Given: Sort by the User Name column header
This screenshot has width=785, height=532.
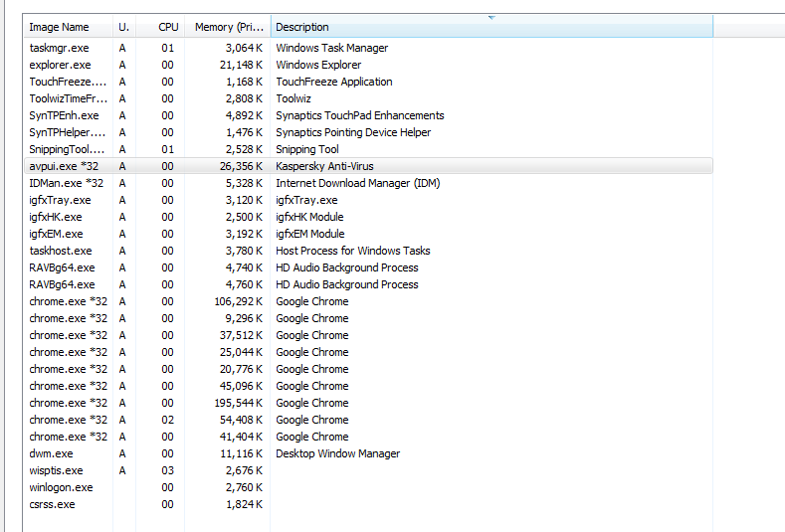Looking at the screenshot, I should pyautogui.click(x=124, y=27).
